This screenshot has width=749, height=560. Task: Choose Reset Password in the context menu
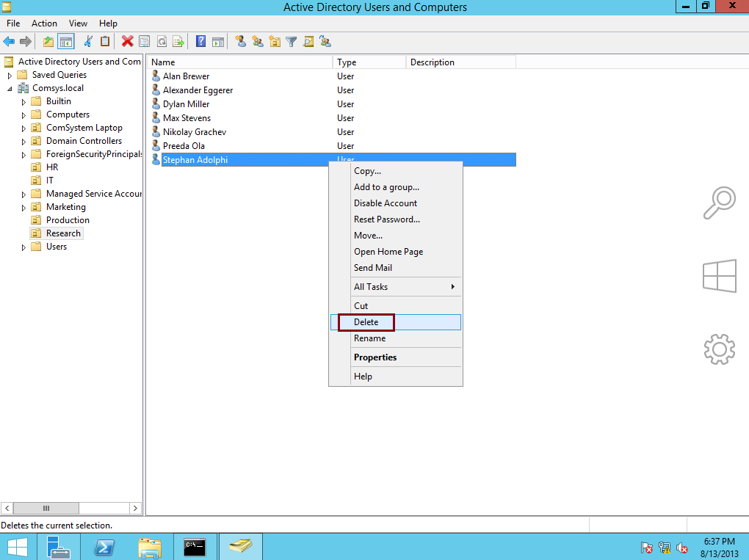tap(387, 219)
